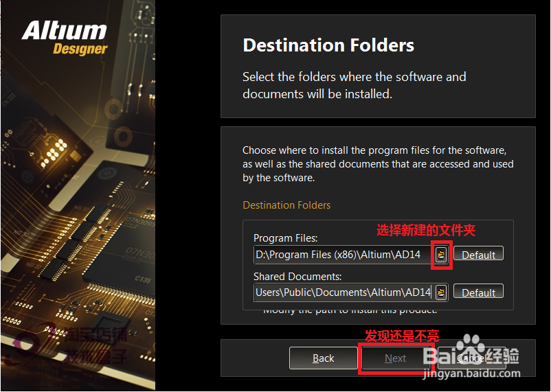
Task: Open the jingyan.baidu.com watermark link
Action: pyautogui.click(x=472, y=373)
